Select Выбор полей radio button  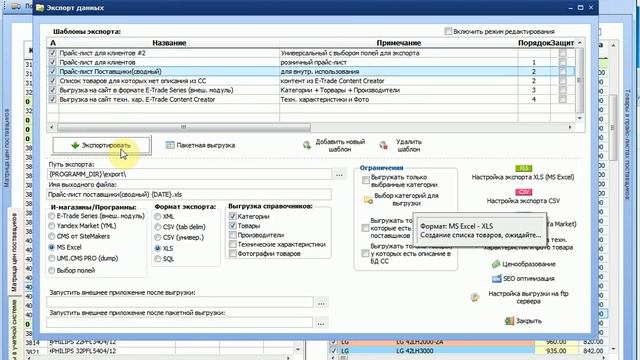(51, 270)
